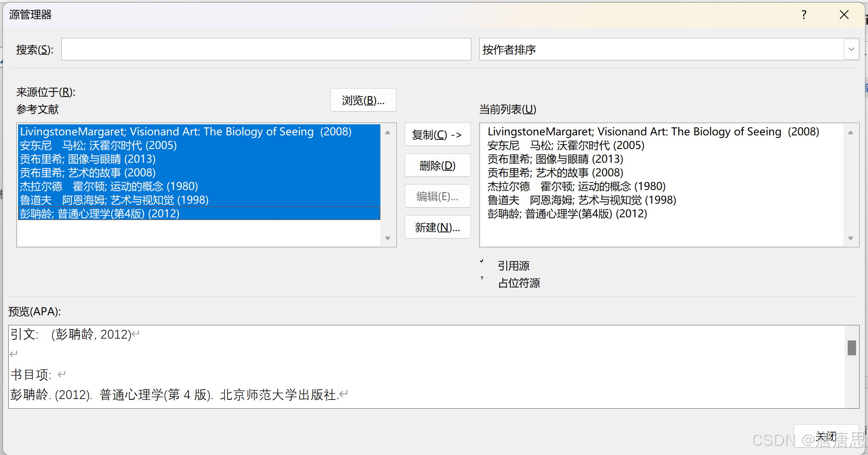Click down arrow of 参考文献 list scrollbar
The image size is (868, 455).
pyautogui.click(x=387, y=238)
